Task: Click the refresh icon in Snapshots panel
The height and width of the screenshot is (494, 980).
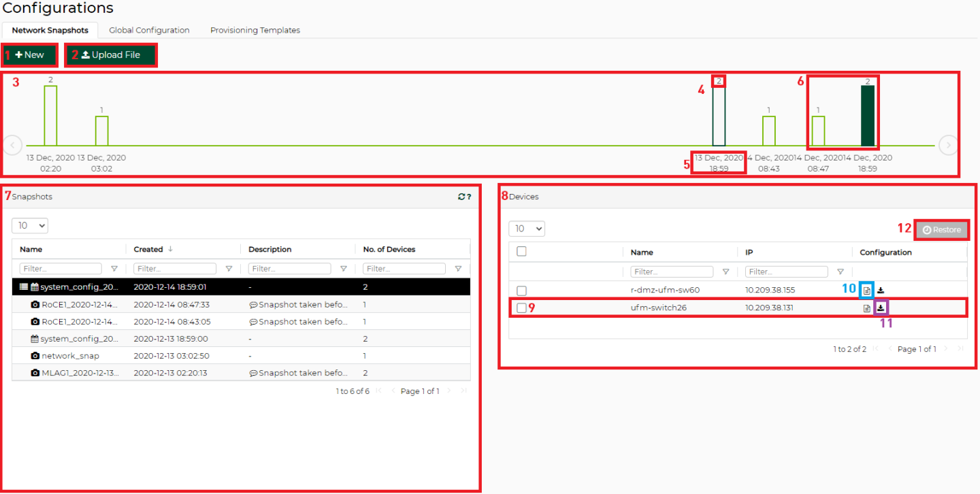Action: click(x=461, y=197)
